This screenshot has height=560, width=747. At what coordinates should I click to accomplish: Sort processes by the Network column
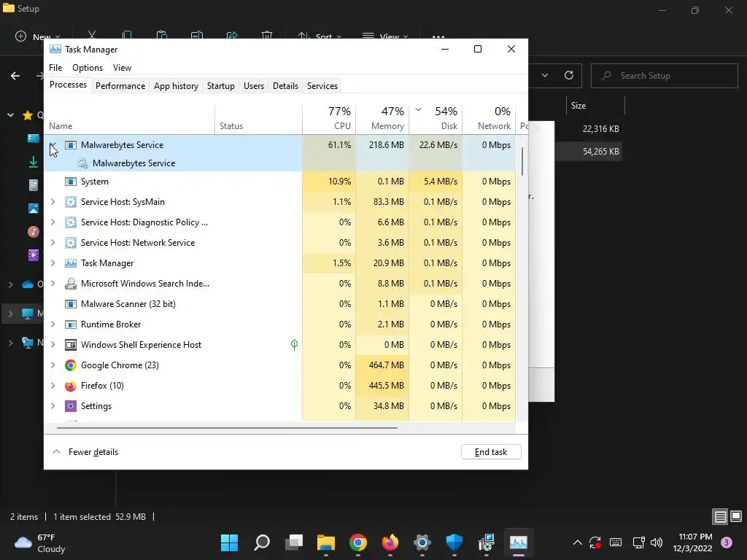coord(489,118)
